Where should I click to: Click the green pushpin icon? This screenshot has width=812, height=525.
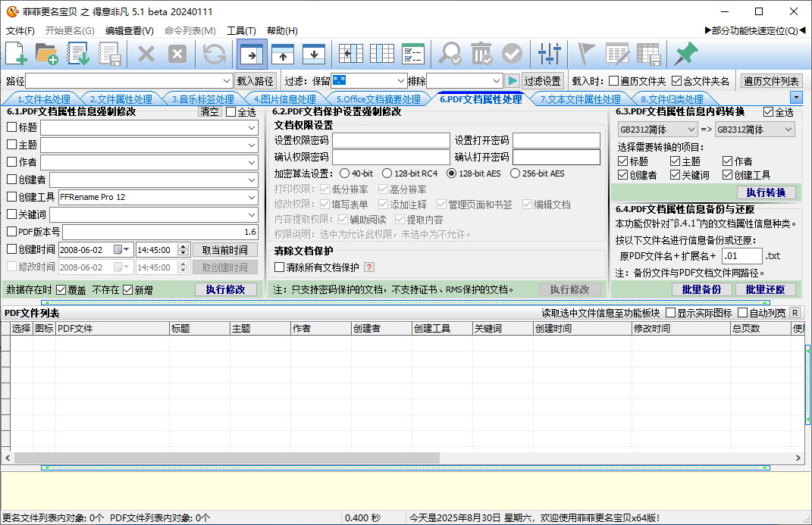click(x=685, y=54)
